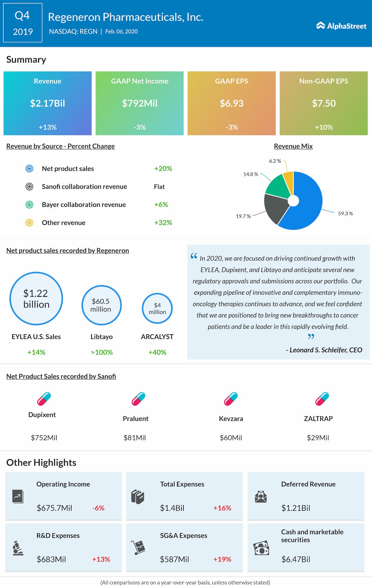Click the Cash and marketable securities money icon

point(261,548)
